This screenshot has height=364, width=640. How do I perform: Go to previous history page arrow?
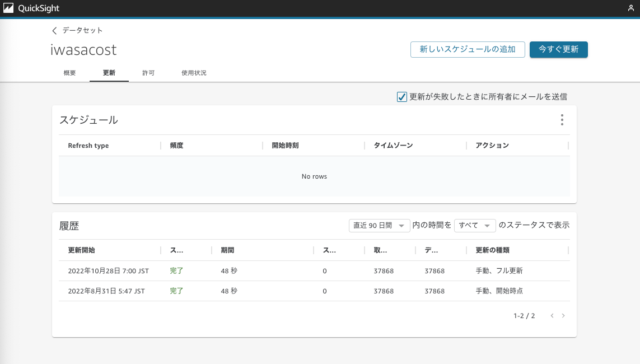tap(552, 315)
